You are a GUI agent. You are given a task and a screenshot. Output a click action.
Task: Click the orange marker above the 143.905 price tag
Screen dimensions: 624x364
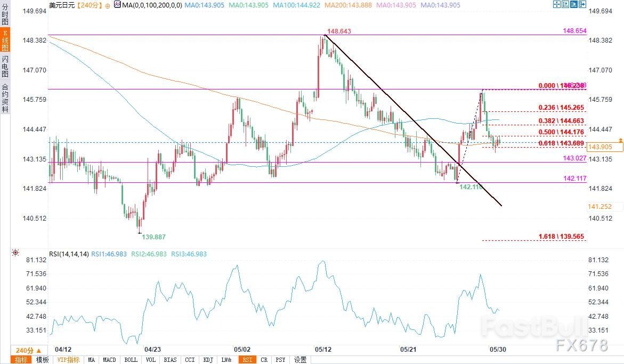coord(620,140)
